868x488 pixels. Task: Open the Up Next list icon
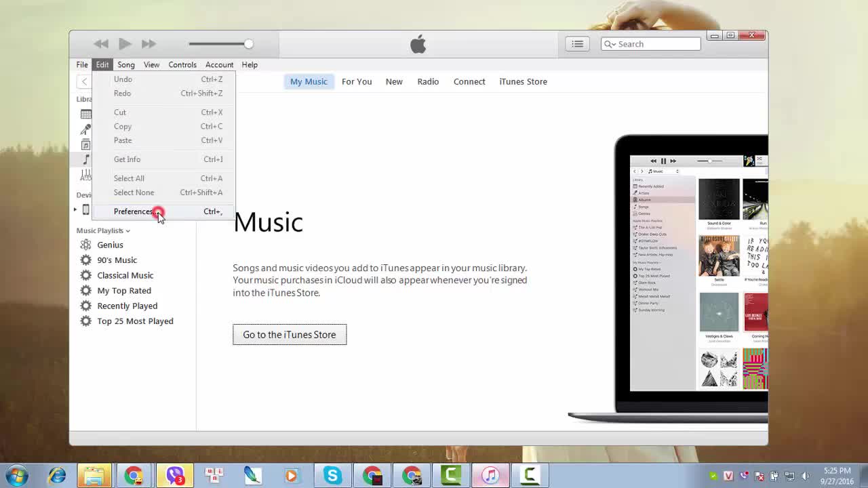tap(577, 44)
